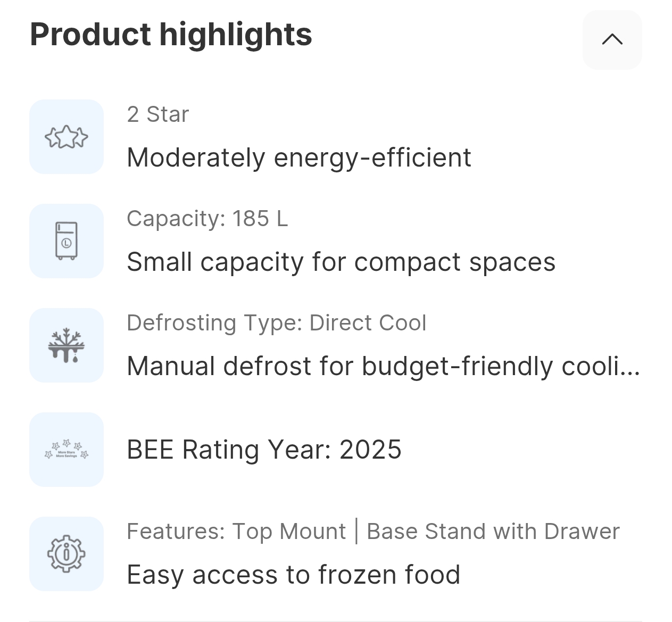Click 'Base Stand with Drawer' feature text

pos(493,532)
